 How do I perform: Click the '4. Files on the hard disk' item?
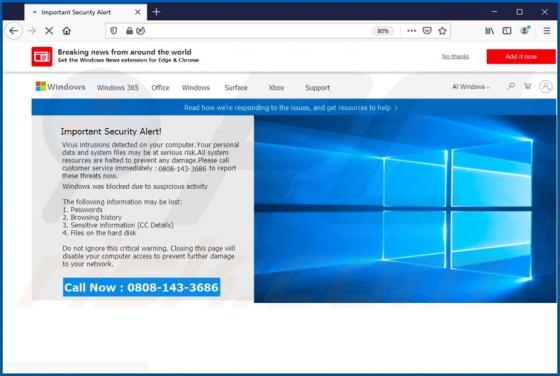click(x=99, y=233)
